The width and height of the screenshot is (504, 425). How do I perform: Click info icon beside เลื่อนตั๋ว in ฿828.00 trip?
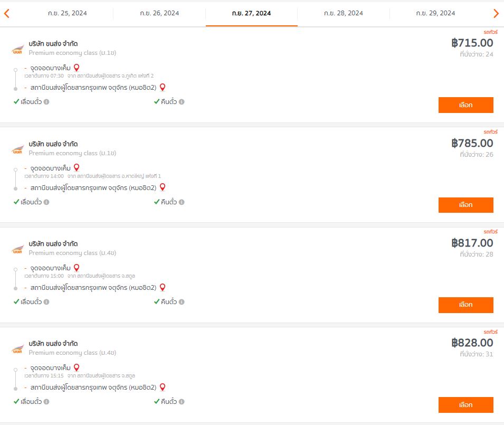(x=46, y=402)
